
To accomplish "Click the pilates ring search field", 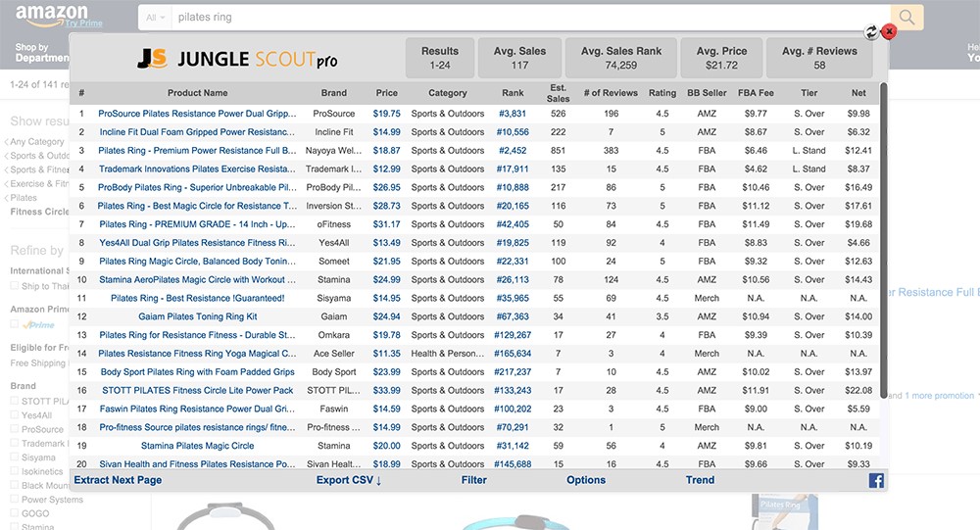I will [x=531, y=18].
